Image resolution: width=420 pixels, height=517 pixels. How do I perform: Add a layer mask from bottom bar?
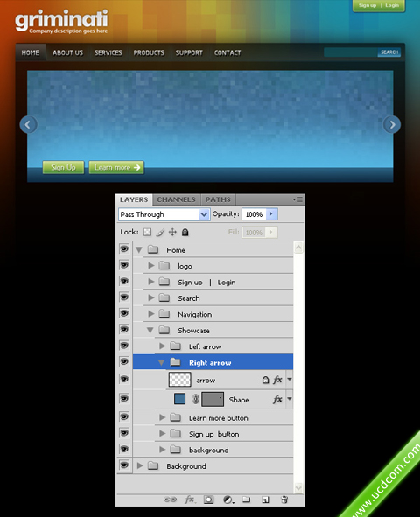208,500
